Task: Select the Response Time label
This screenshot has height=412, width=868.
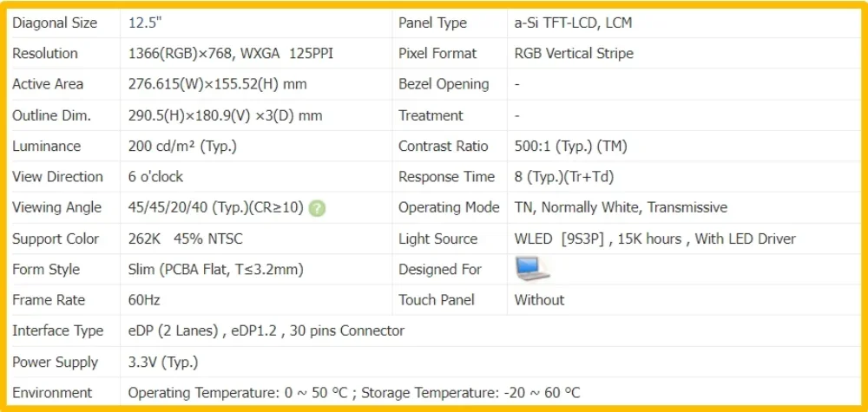Action: click(x=446, y=177)
